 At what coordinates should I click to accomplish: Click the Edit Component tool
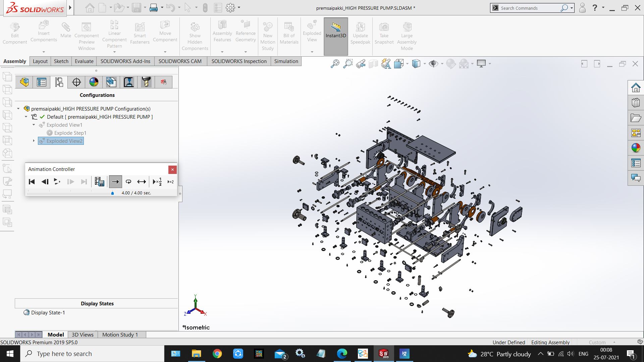tap(15, 33)
